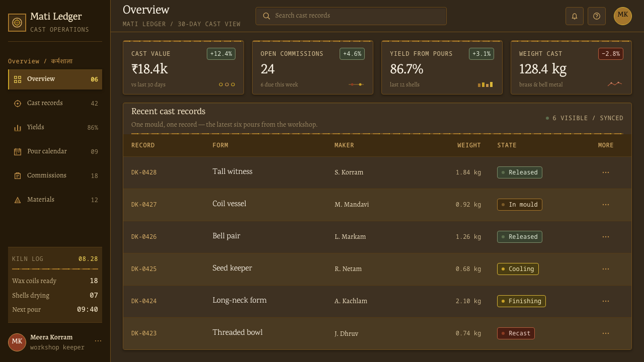The height and width of the screenshot is (362, 644).
Task: Focus the Search cast records field
Action: click(351, 16)
